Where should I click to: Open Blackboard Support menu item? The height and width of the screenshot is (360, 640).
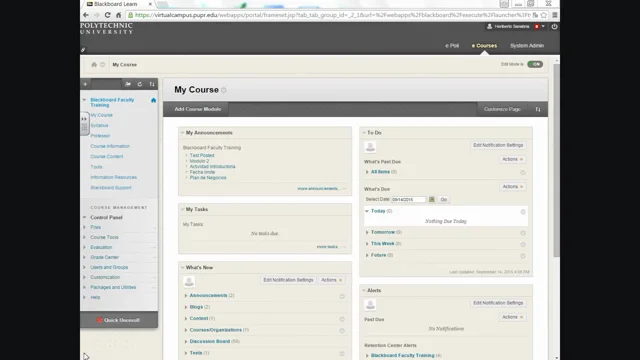coord(111,188)
